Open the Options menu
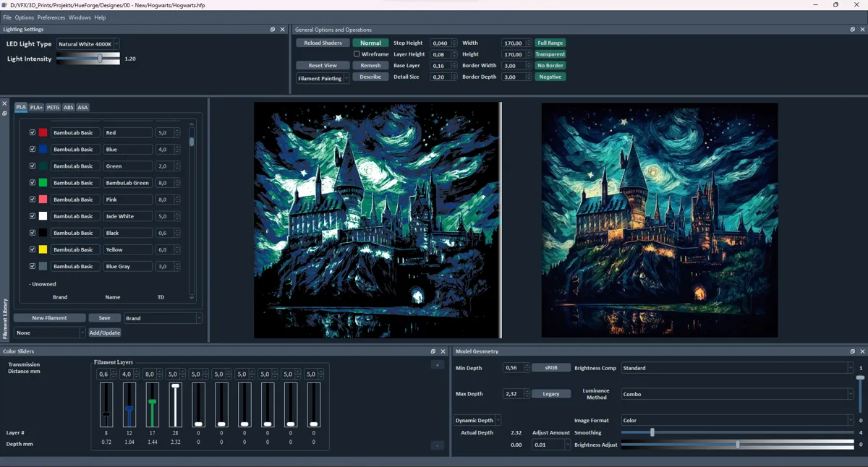 (25, 17)
